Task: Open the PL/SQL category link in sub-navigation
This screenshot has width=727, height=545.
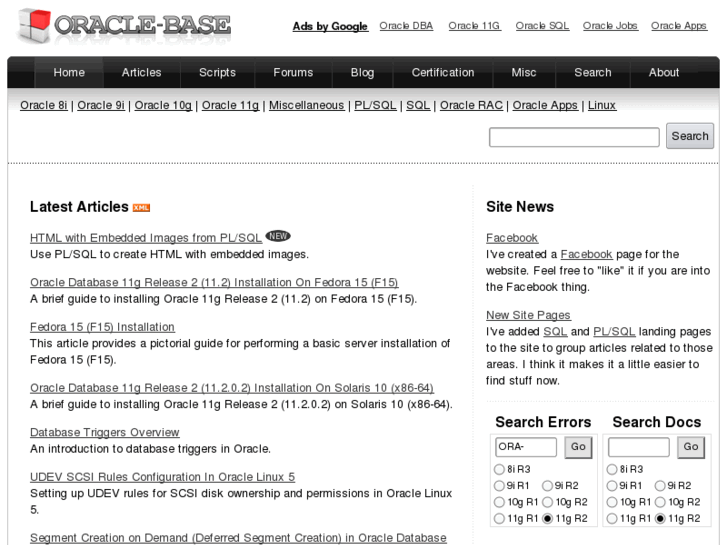Action: point(375,105)
